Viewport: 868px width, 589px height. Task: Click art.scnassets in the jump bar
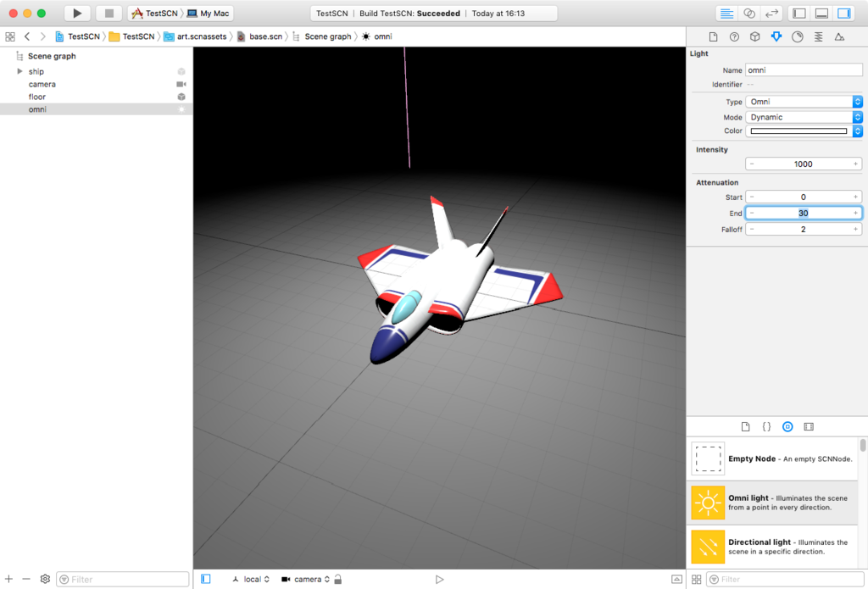(196, 36)
